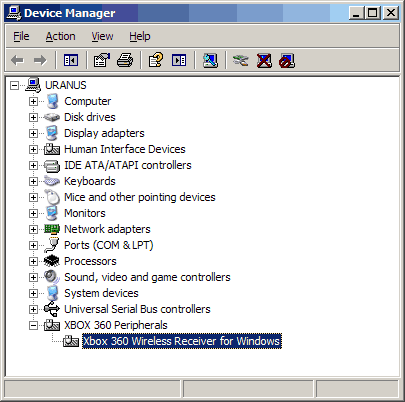Collapse the XBOX 360 Peripherals node

pyautogui.click(x=33, y=325)
